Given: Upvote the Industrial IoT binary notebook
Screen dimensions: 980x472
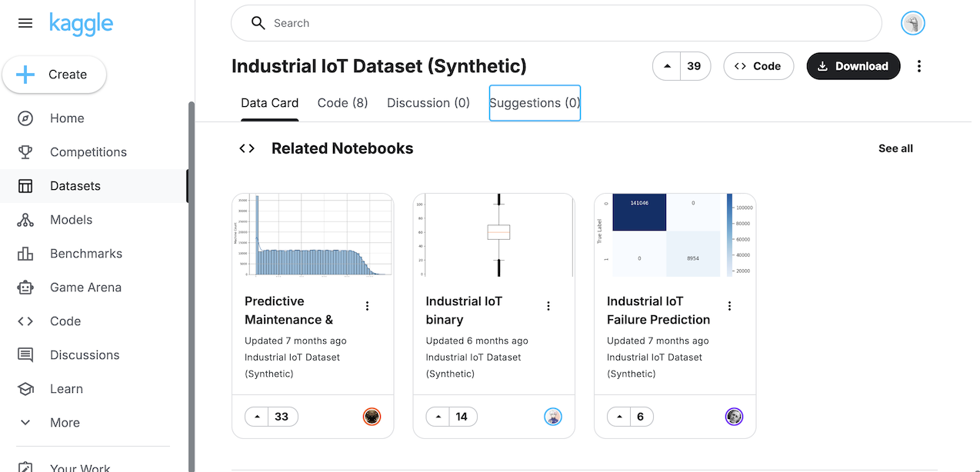Looking at the screenshot, I should click(438, 417).
